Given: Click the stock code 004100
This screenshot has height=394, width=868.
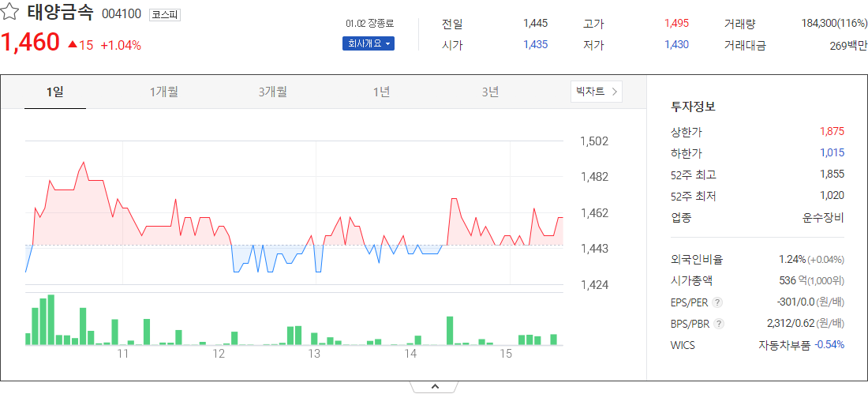Looking at the screenshot, I should click(x=122, y=14).
